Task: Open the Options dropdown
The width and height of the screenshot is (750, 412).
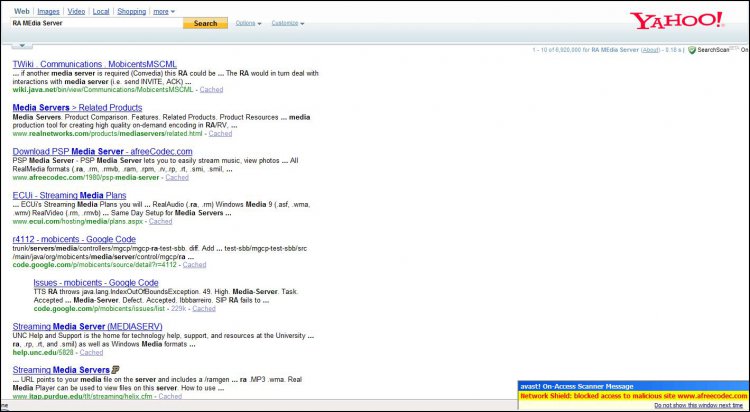Action: (248, 23)
